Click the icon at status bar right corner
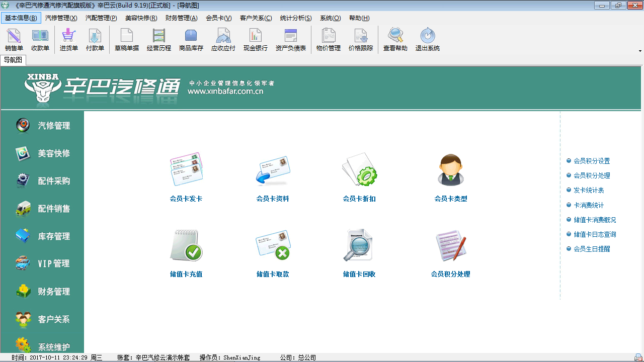The image size is (644, 362). (638, 357)
